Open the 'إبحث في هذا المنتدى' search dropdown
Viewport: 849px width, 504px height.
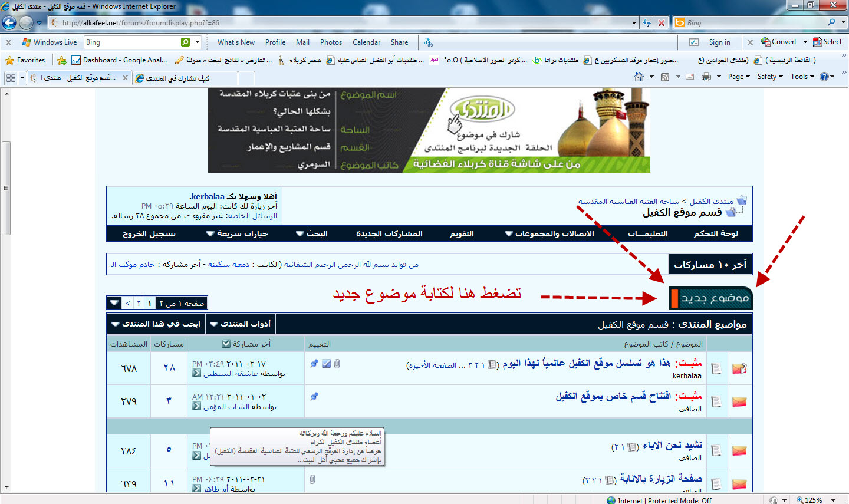(x=156, y=324)
